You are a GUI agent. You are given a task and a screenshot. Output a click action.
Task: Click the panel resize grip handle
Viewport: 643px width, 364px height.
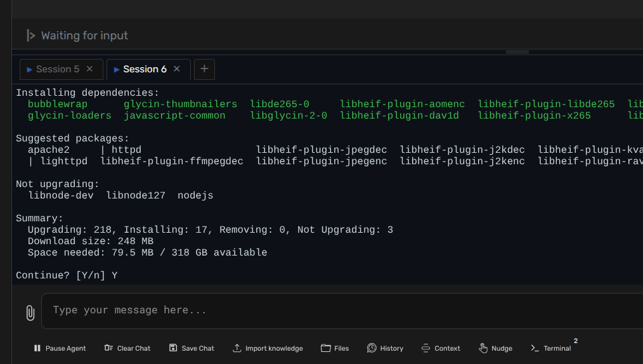coord(517,52)
